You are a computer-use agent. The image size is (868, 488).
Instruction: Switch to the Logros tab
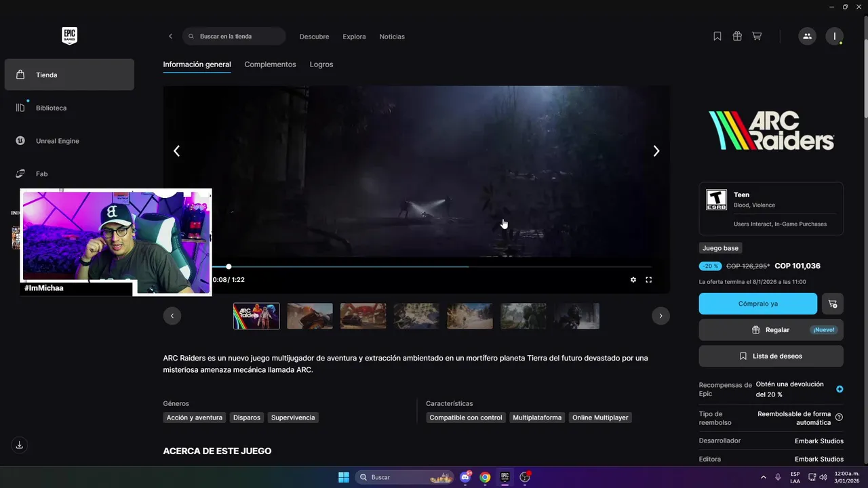[321, 64]
